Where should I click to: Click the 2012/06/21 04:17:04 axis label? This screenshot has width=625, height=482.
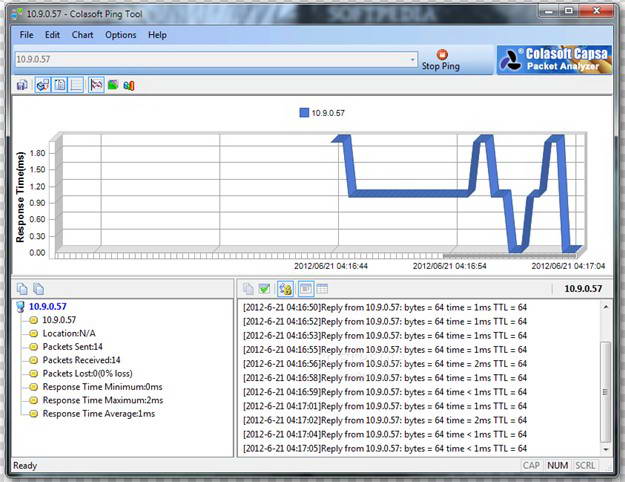pos(568,266)
